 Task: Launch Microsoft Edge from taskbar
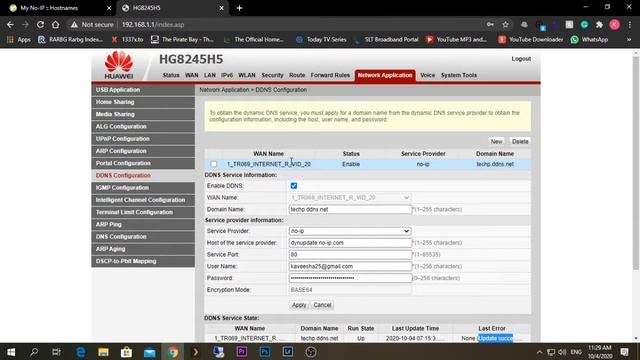81,352
